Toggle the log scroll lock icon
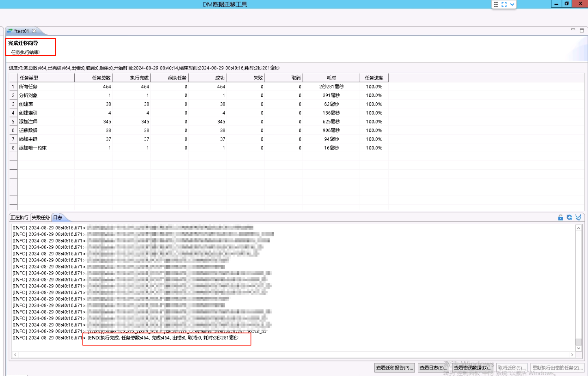 coord(560,218)
